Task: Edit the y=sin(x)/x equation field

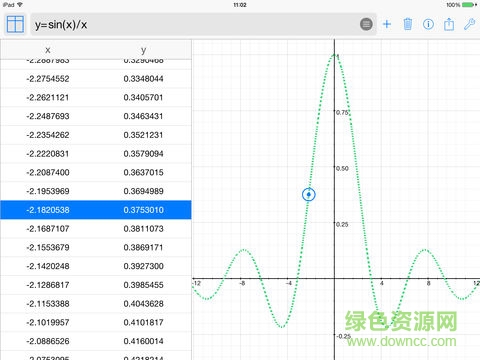Action: [203, 24]
